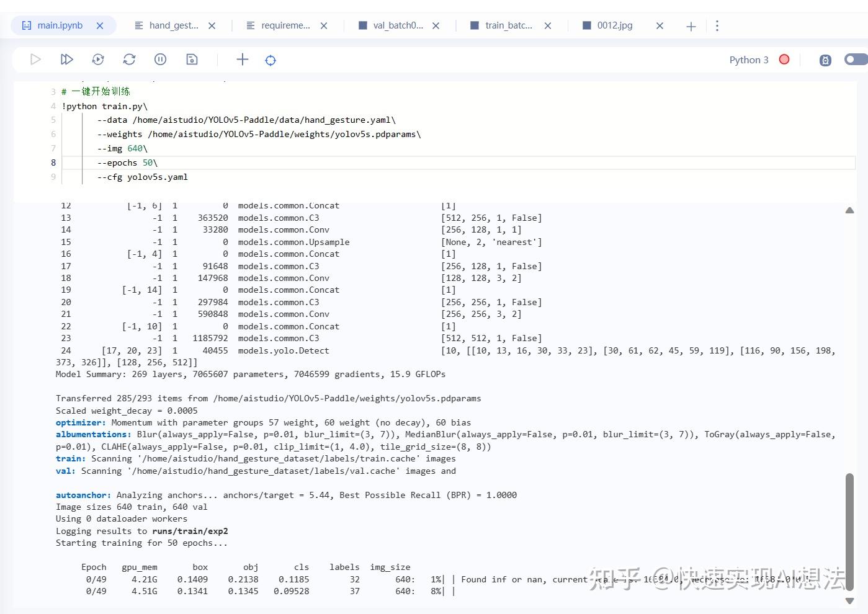
Task: Open a new tab with the plus button
Action: [x=691, y=26]
